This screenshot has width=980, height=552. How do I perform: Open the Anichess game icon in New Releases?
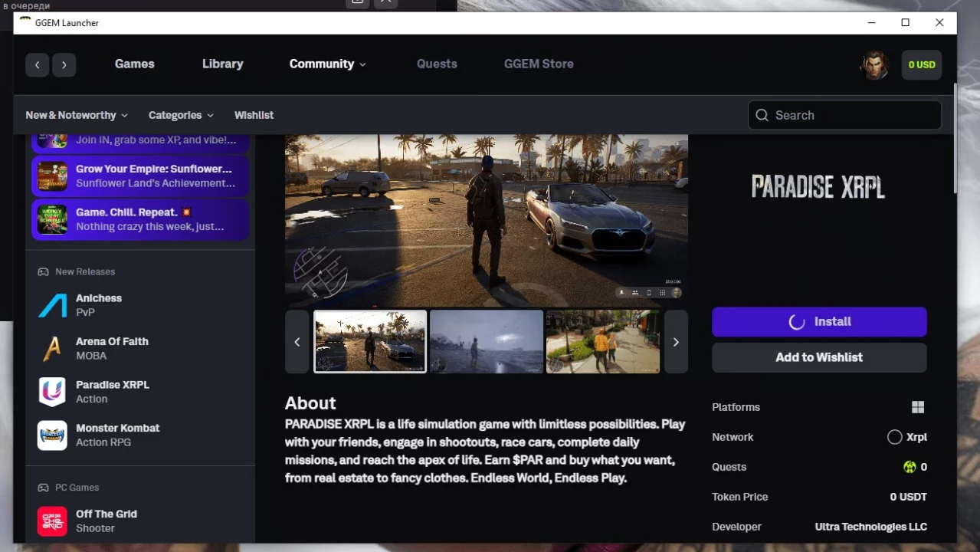tap(52, 305)
